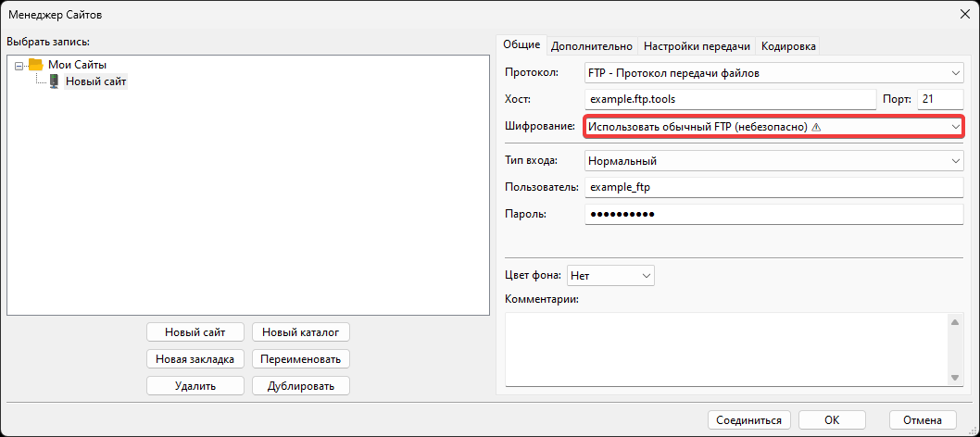Select the Общие tab

click(521, 44)
